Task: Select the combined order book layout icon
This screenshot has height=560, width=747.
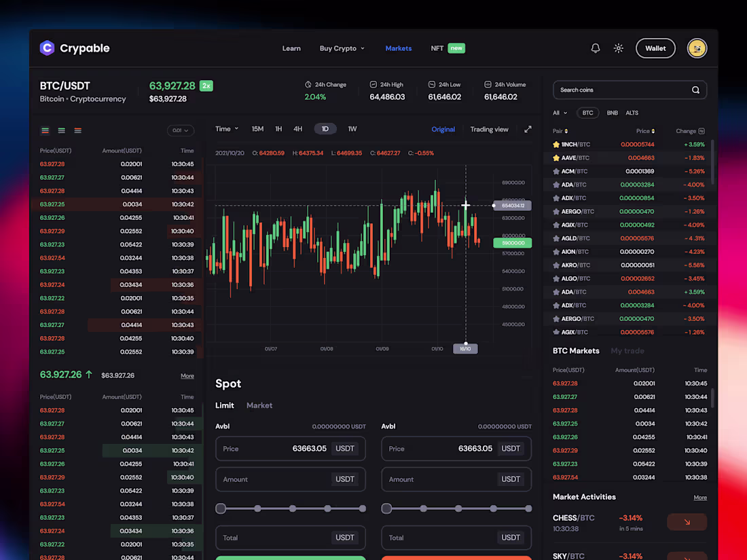Action: (45, 130)
